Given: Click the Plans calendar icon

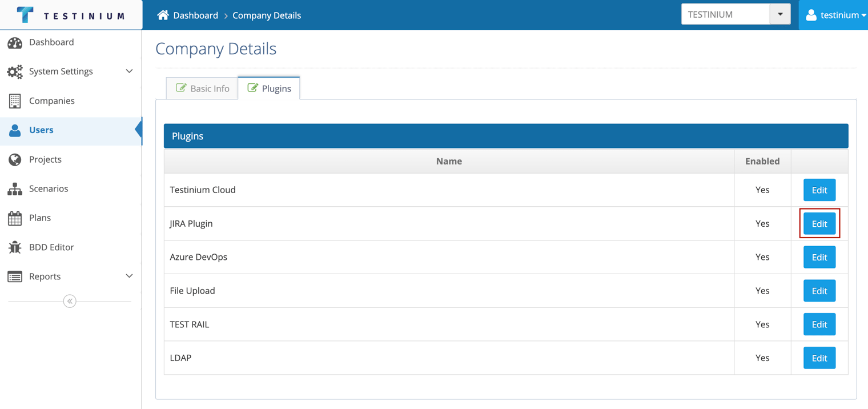Looking at the screenshot, I should click(x=15, y=218).
